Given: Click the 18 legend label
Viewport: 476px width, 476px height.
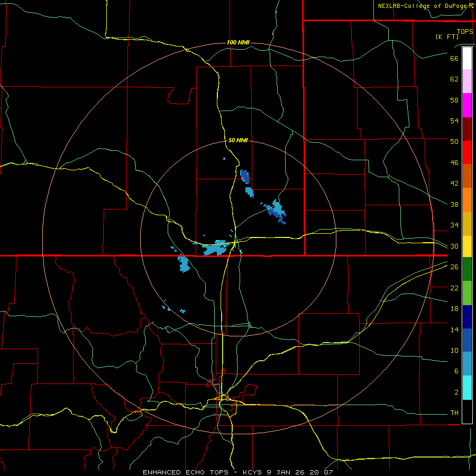Looking at the screenshot, I should pyautogui.click(x=454, y=308).
